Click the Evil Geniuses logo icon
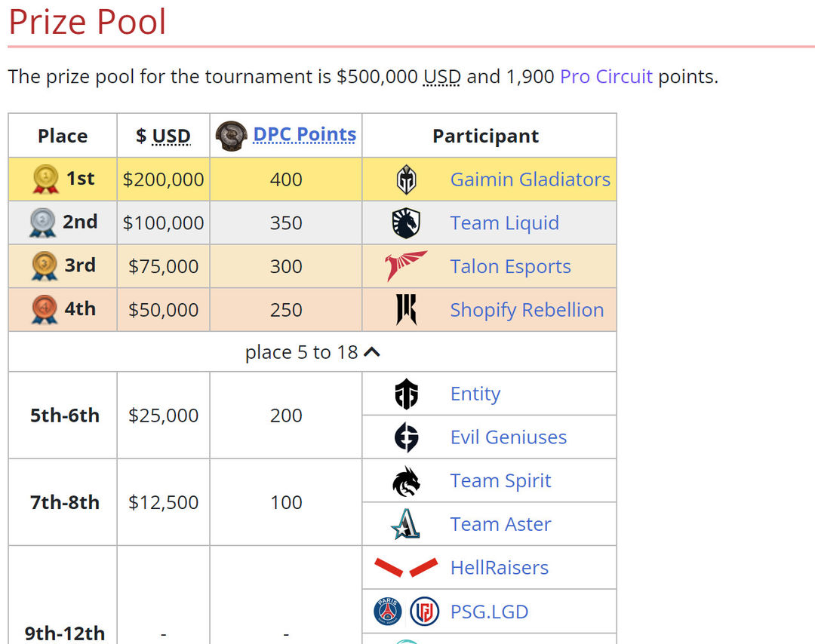This screenshot has width=815, height=644. pyautogui.click(x=406, y=437)
